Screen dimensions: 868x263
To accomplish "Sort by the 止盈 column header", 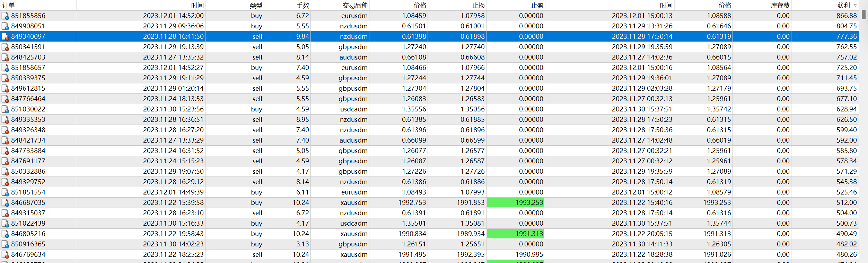I will (516, 5).
